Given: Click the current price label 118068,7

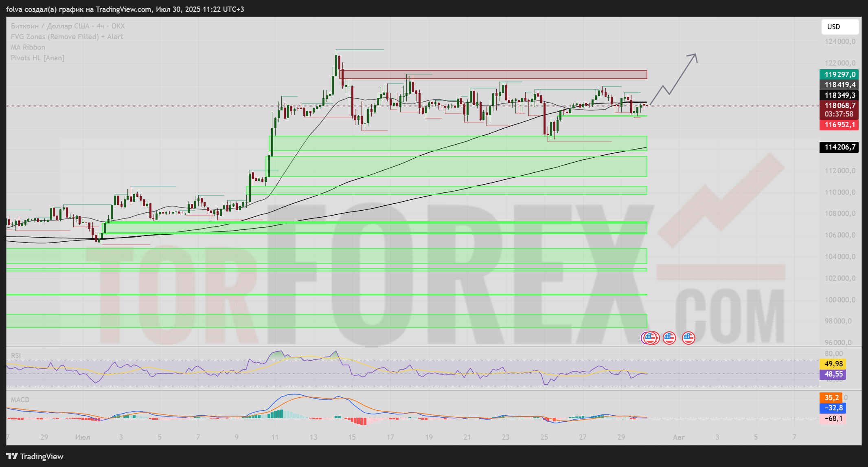Looking at the screenshot, I should [x=839, y=106].
